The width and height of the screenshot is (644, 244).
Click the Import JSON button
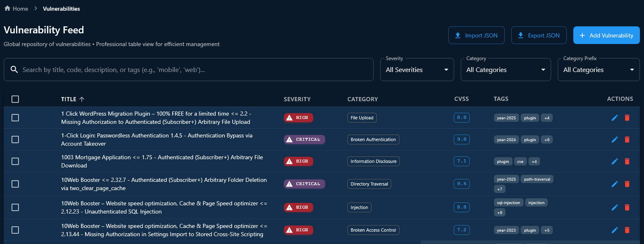[476, 35]
